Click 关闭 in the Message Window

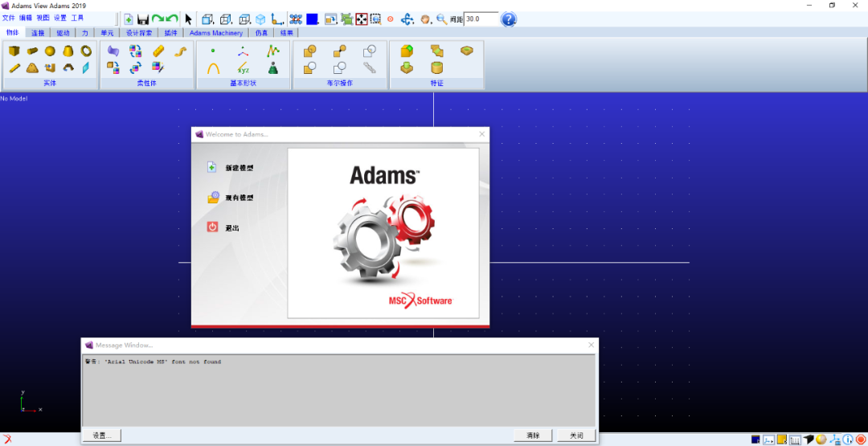coord(576,436)
